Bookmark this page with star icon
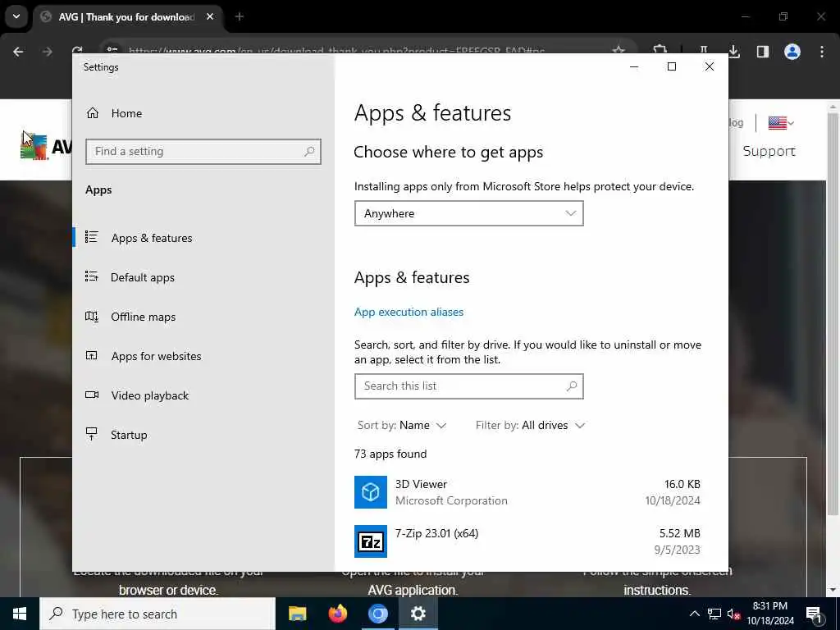The height and width of the screenshot is (630, 840). tap(619, 51)
